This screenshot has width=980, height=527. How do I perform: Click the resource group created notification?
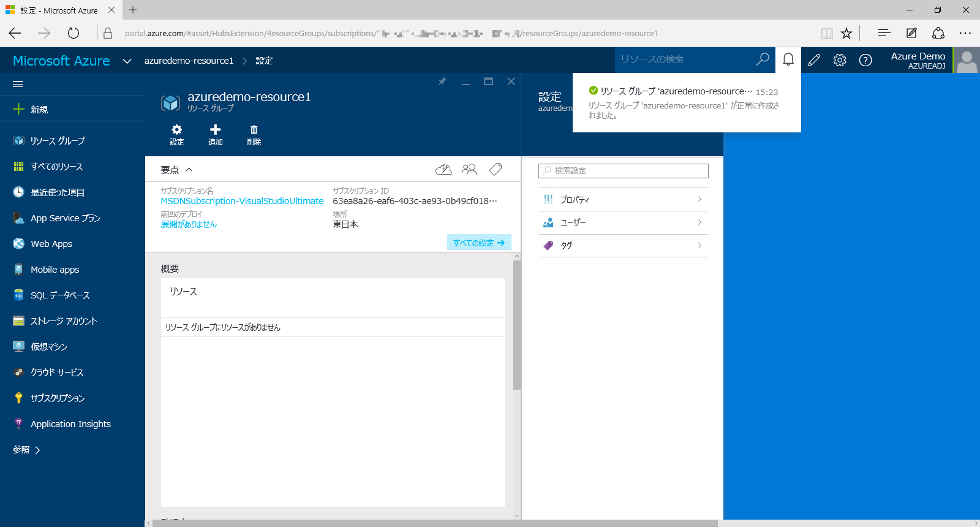[687, 102]
